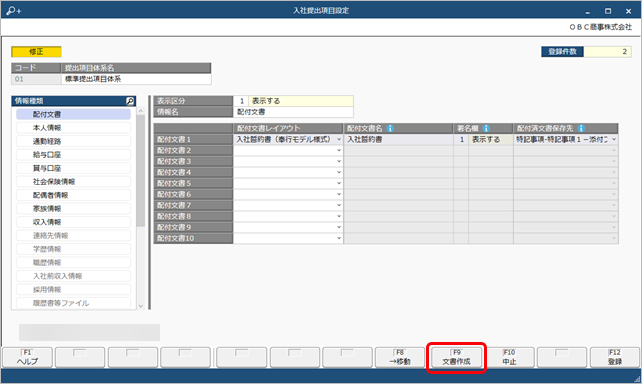Click the 配付文書1 row label
642x384 pixels.
click(x=193, y=139)
